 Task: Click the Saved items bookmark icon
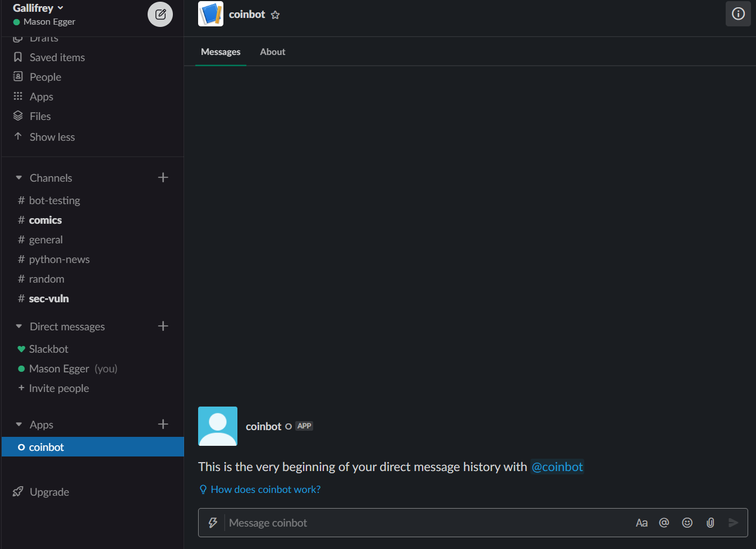[x=18, y=57]
